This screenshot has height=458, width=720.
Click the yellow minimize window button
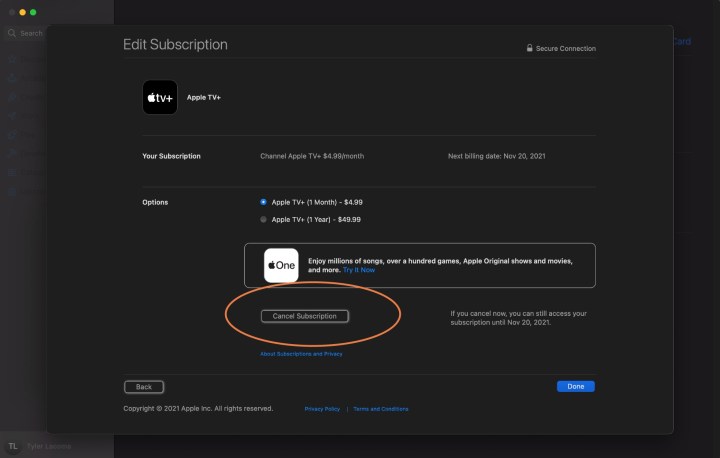20,12
